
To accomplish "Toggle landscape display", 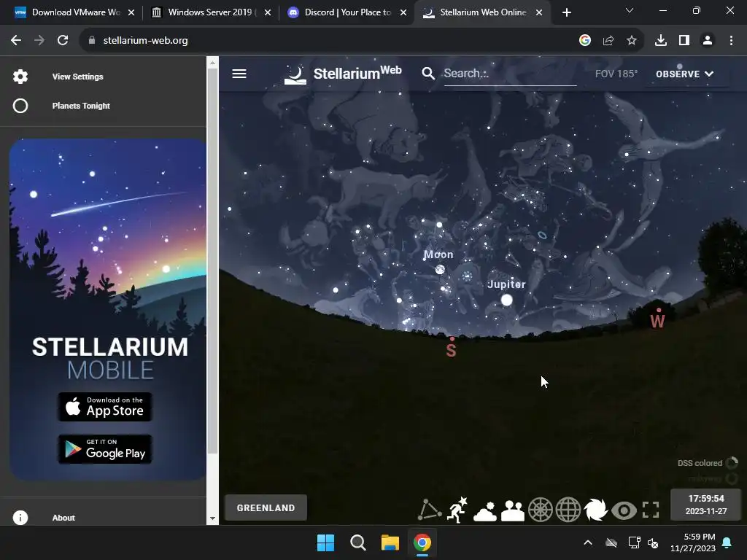I will [x=513, y=510].
